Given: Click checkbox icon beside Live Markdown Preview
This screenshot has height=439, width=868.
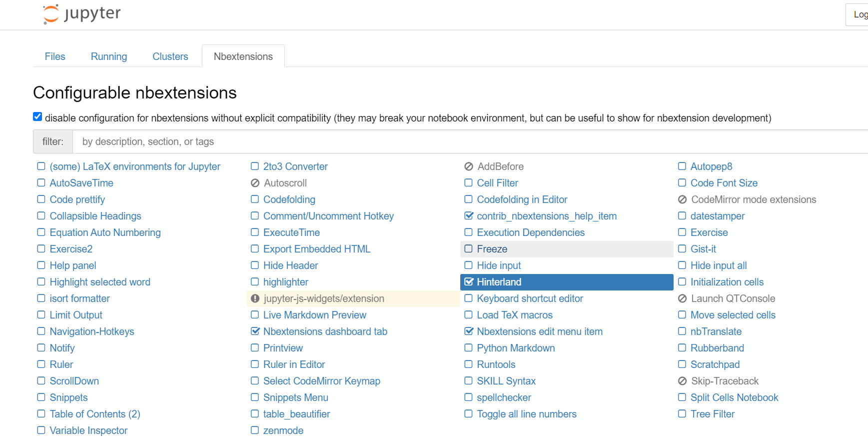Looking at the screenshot, I should pyautogui.click(x=255, y=314).
